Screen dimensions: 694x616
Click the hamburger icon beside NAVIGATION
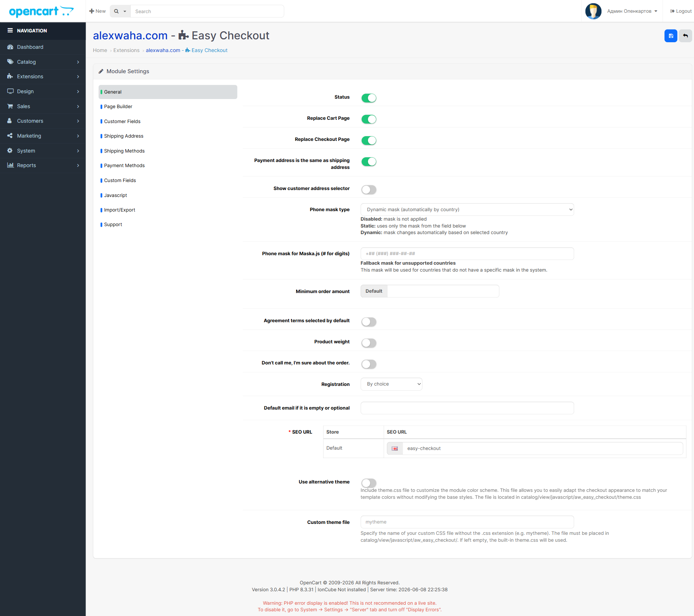[10, 31]
